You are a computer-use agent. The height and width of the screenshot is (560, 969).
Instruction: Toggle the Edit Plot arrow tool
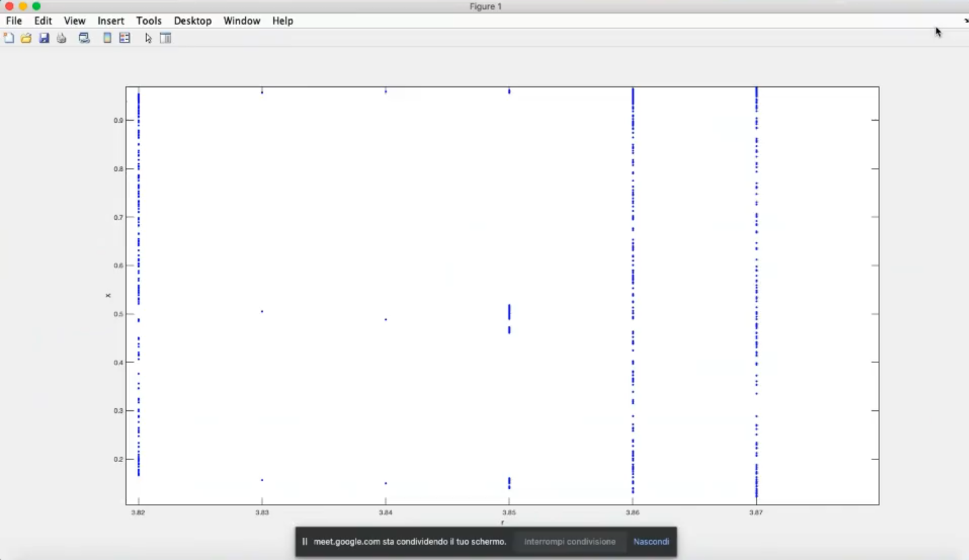(148, 38)
